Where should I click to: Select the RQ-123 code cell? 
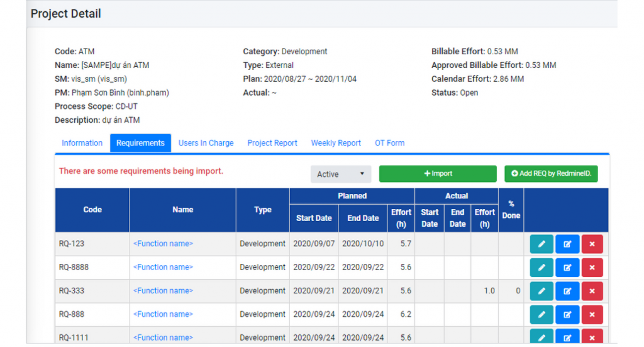[x=92, y=244]
